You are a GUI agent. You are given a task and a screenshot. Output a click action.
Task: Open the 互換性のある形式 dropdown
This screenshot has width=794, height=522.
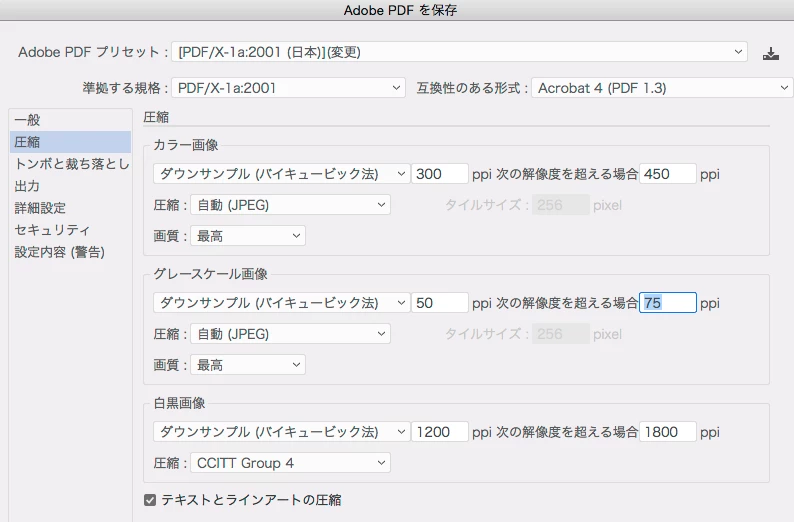click(x=662, y=88)
